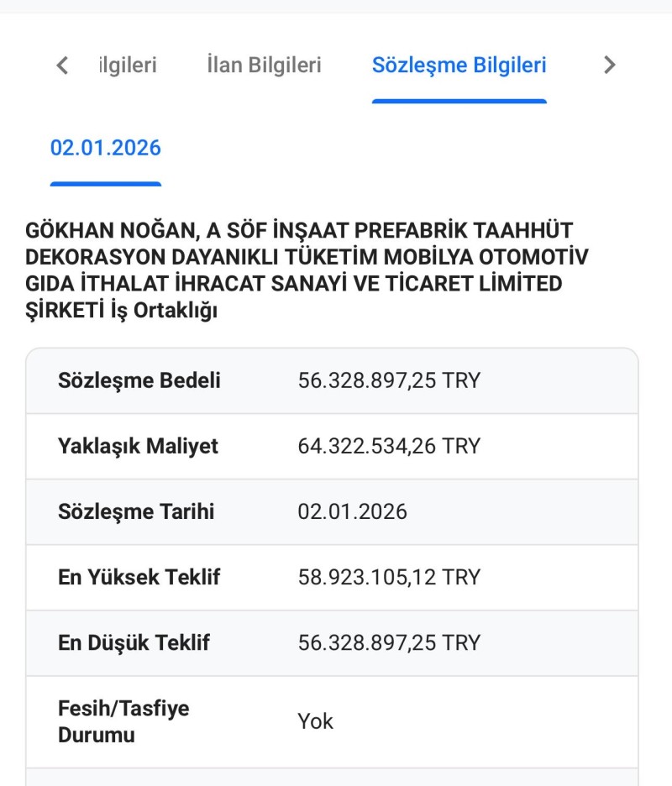Click the Fesih/Tasfiye Durumu label
Image resolution: width=672 pixels, height=786 pixels.
pyautogui.click(x=123, y=722)
